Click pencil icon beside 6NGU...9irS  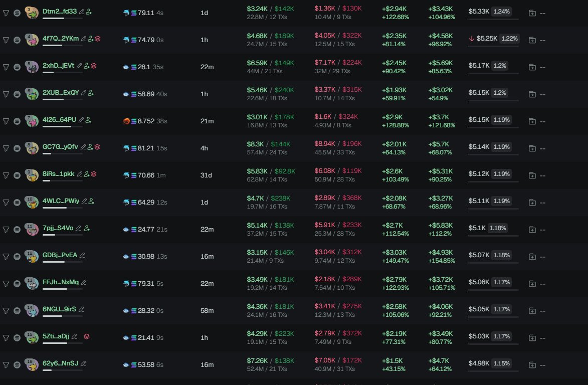(x=81, y=309)
